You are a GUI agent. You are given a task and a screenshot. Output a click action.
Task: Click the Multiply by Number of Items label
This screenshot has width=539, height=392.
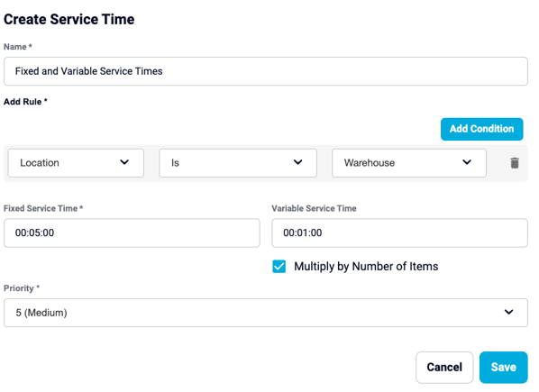click(366, 266)
